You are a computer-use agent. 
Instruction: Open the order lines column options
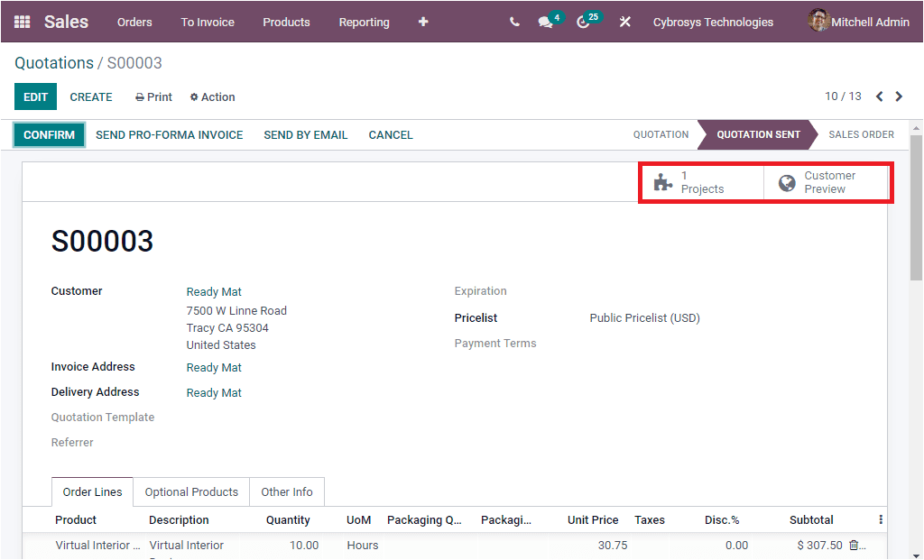pos(880,519)
